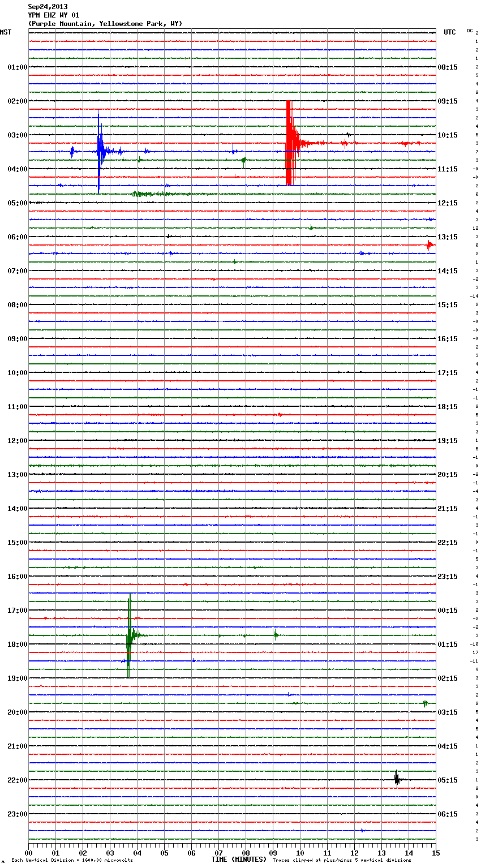Click the 03:15 UTC row label
The width and height of the screenshot is (481, 868).
coord(448,712)
